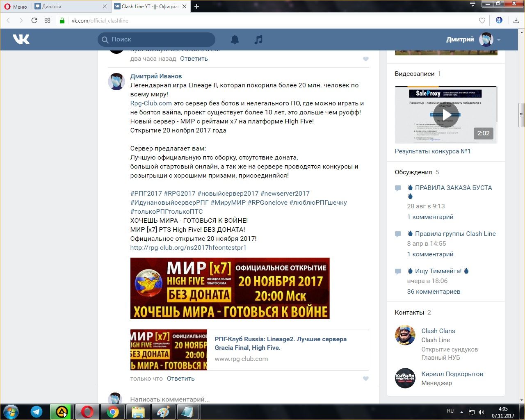Open the #РПГ2017 hashtag

pyautogui.click(x=146, y=194)
